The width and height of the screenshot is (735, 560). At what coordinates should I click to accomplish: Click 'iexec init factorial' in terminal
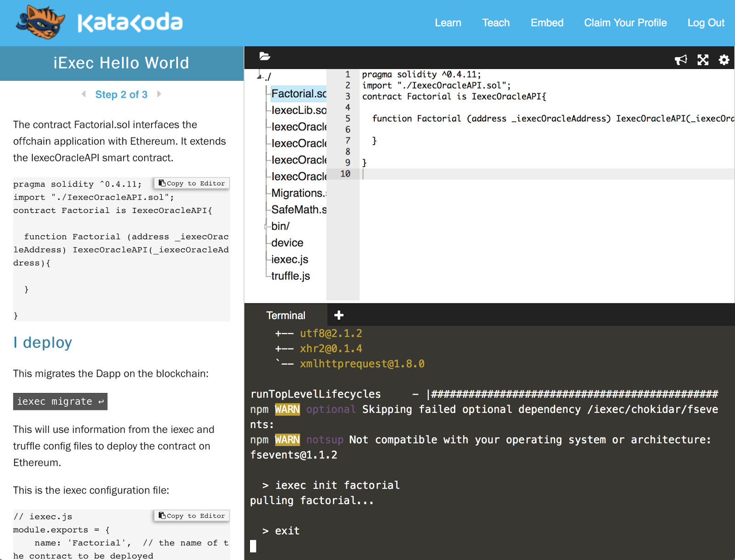[337, 485]
